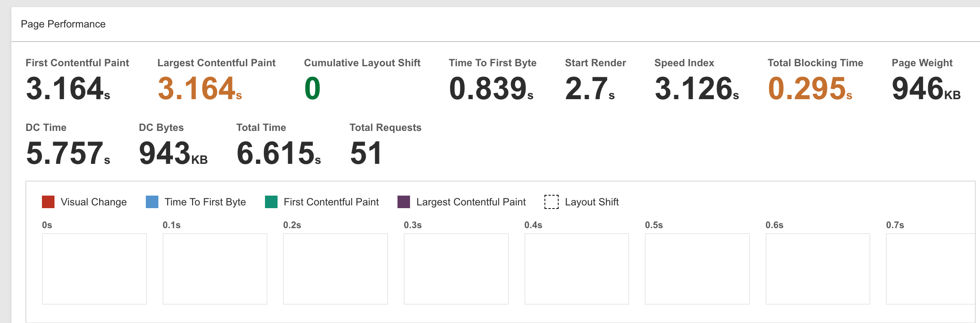
Task: Click the Cumulative Layout Shift 0 value
Action: pyautogui.click(x=312, y=89)
